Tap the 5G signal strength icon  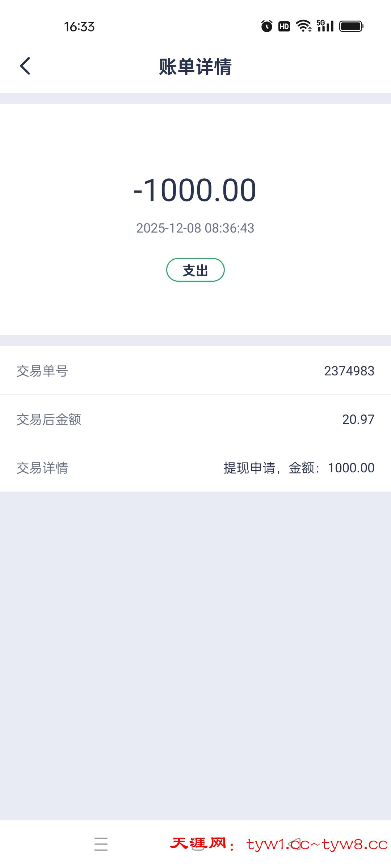325,26
